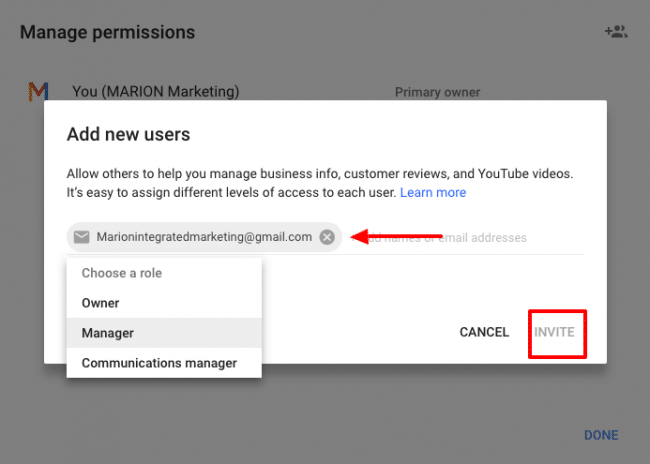
Task: Click the access description text in dialog
Action: 320,183
